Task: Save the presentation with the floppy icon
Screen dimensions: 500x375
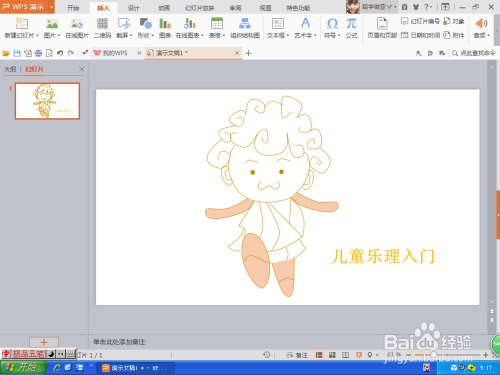Action: (17, 53)
